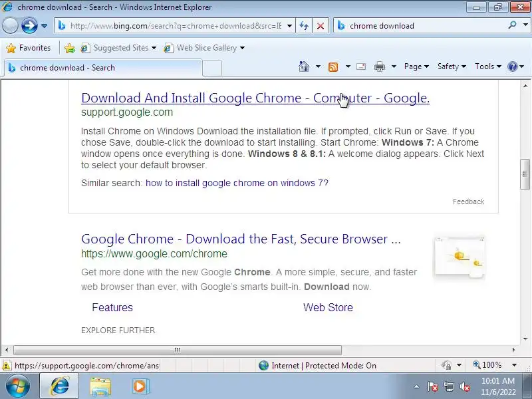The image size is (532, 399).
Task: Expand Home button dropdown arrow
Action: point(318,66)
